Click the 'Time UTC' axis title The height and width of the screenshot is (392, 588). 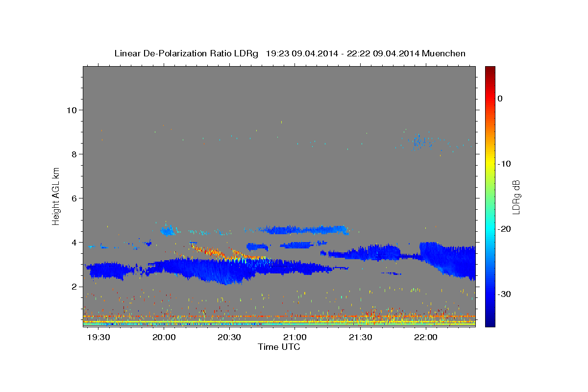pyautogui.click(x=279, y=347)
